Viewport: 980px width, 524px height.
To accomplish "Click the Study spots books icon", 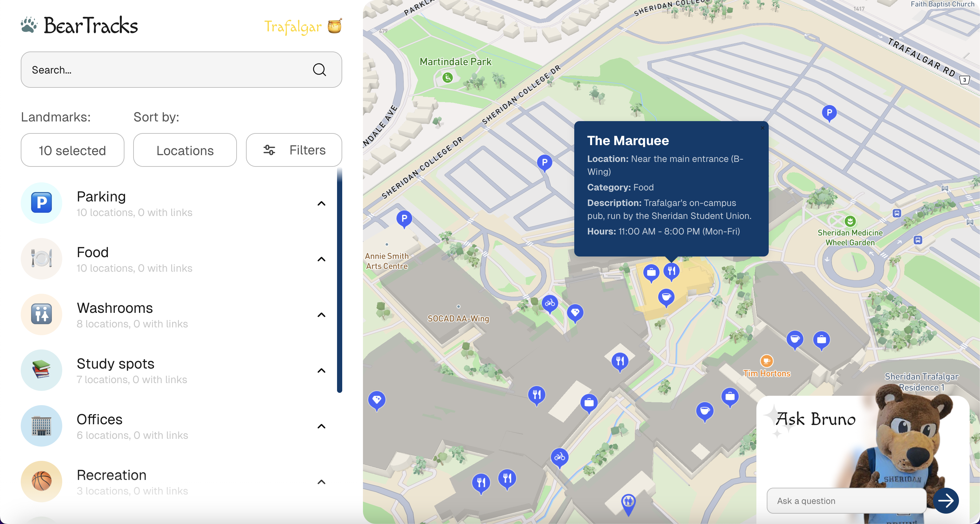I will [41, 370].
